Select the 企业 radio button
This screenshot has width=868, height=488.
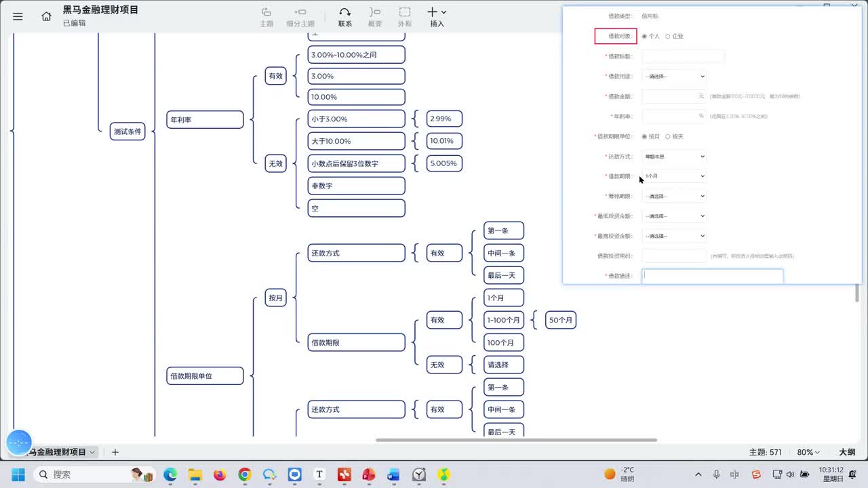(x=668, y=36)
